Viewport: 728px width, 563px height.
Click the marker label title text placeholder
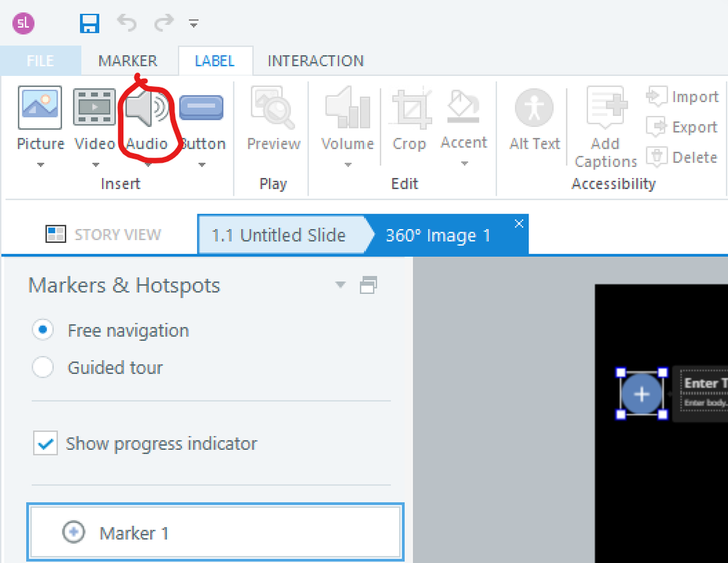coord(705,383)
